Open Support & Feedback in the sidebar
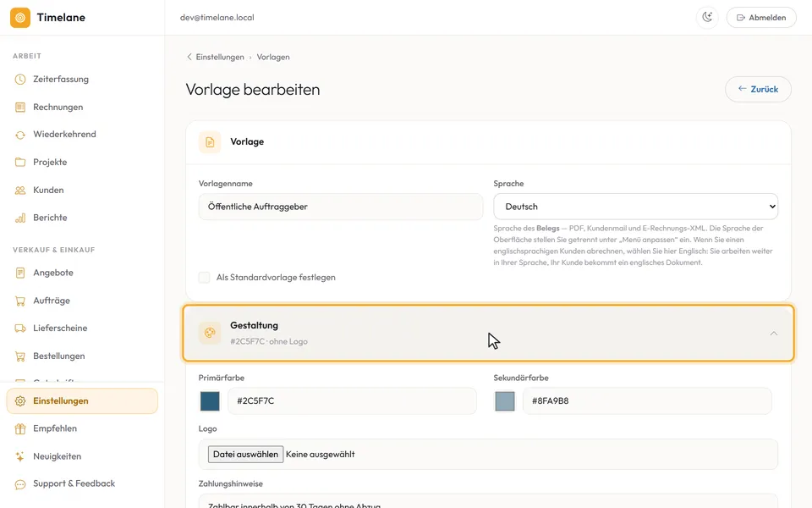Image resolution: width=812 pixels, height=508 pixels. pos(82,484)
